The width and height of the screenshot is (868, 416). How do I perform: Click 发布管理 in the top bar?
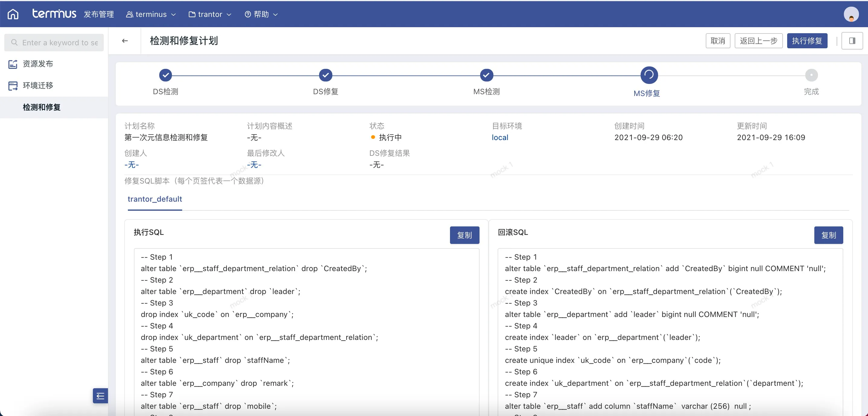coord(99,14)
